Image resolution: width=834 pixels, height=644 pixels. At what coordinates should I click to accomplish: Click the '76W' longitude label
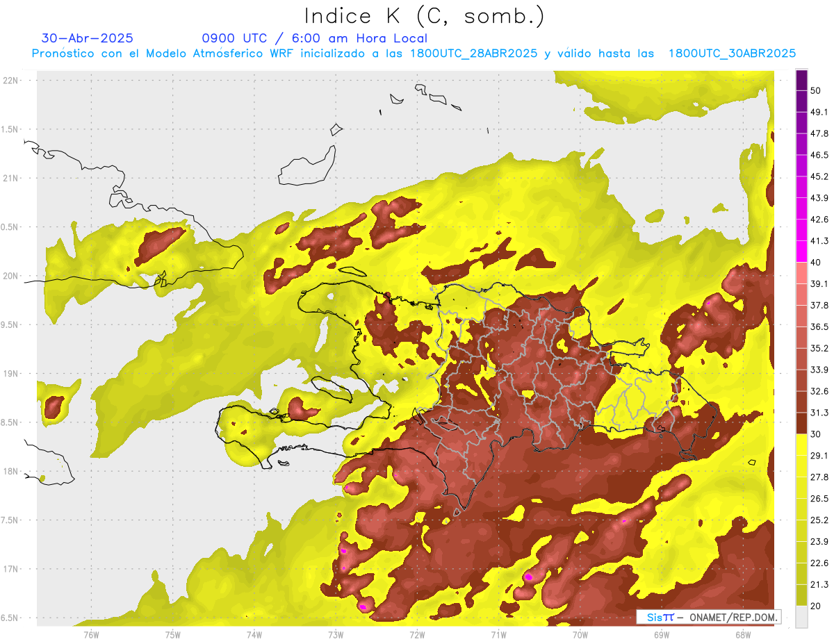(x=91, y=634)
